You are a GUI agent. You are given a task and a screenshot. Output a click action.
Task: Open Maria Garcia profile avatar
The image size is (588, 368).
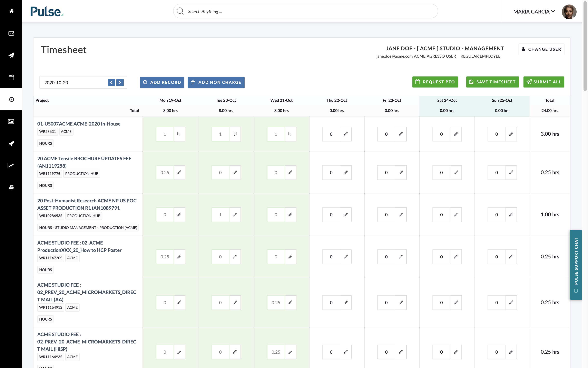click(x=569, y=11)
